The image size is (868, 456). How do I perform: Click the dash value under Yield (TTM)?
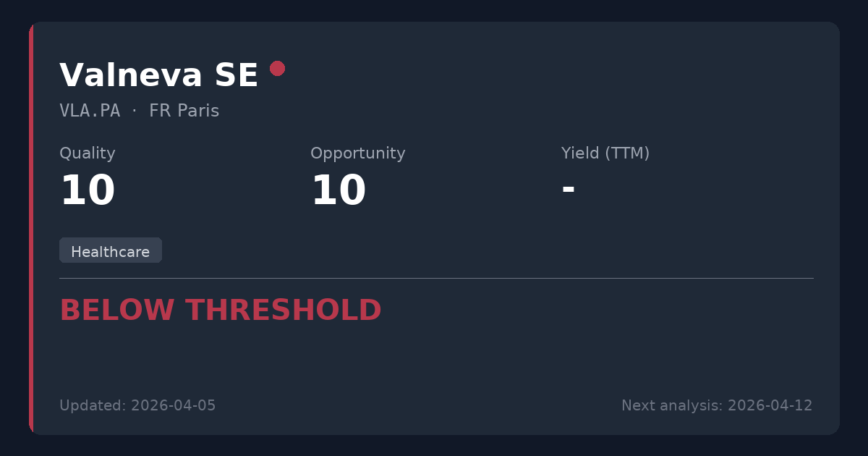[568, 190]
